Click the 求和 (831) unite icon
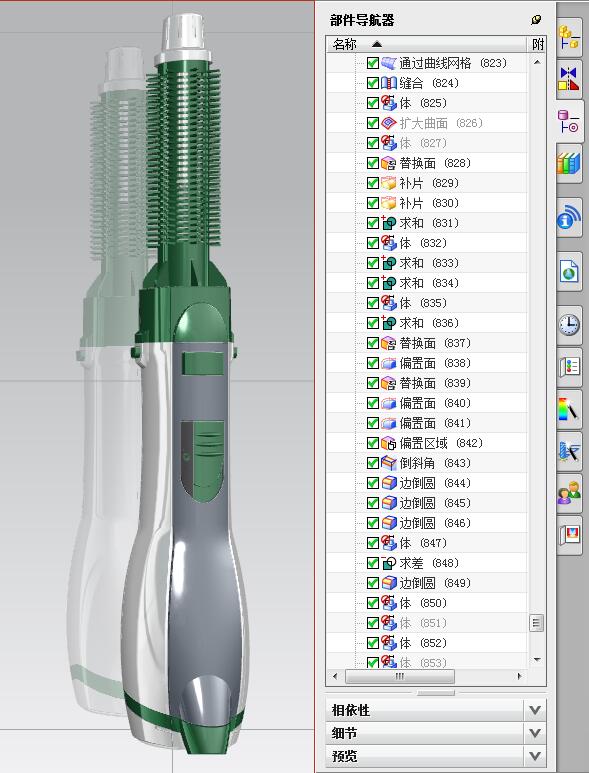 click(x=389, y=223)
